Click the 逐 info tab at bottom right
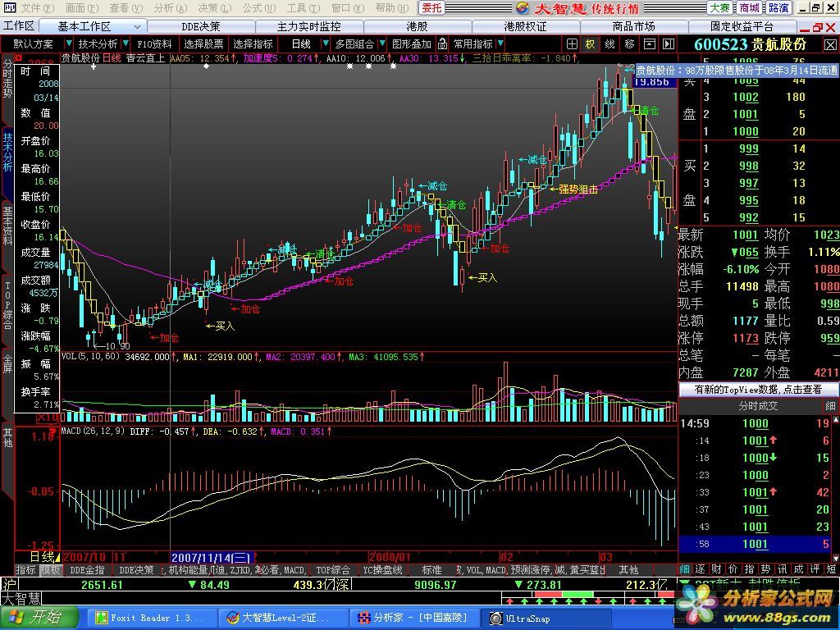Screen dimensions: 840x630 coord(701,569)
